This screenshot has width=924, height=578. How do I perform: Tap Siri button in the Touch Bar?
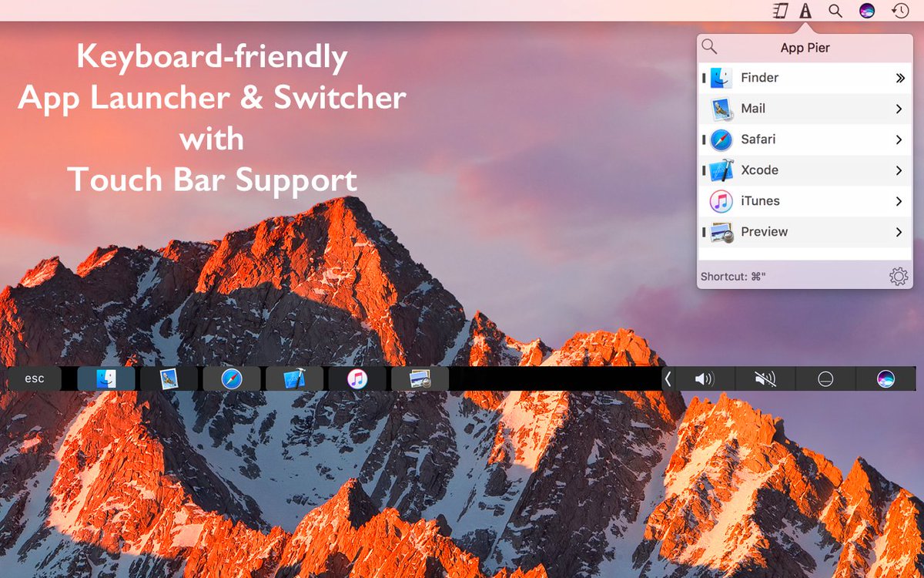pyautogui.click(x=886, y=378)
